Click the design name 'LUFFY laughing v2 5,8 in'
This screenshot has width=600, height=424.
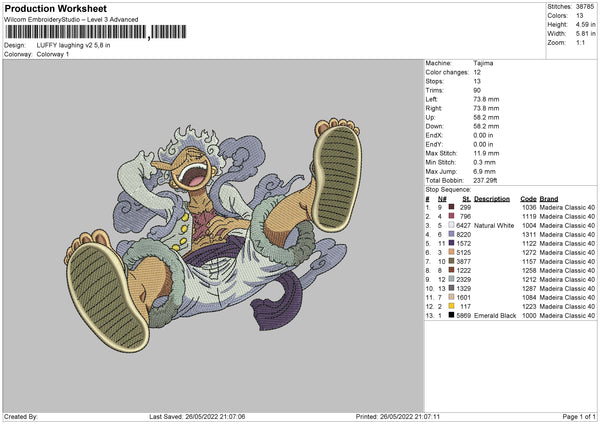pyautogui.click(x=73, y=45)
